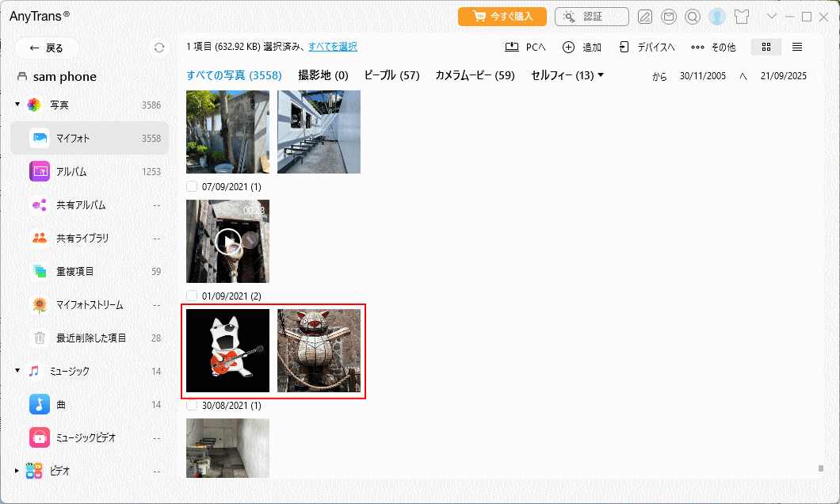Image resolution: width=840 pixels, height=504 pixels.
Task: Export selected photo with PCへ button
Action: (525, 47)
